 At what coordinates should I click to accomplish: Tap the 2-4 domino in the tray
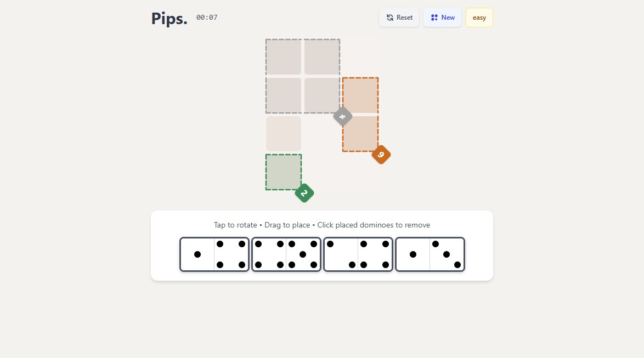click(358, 254)
